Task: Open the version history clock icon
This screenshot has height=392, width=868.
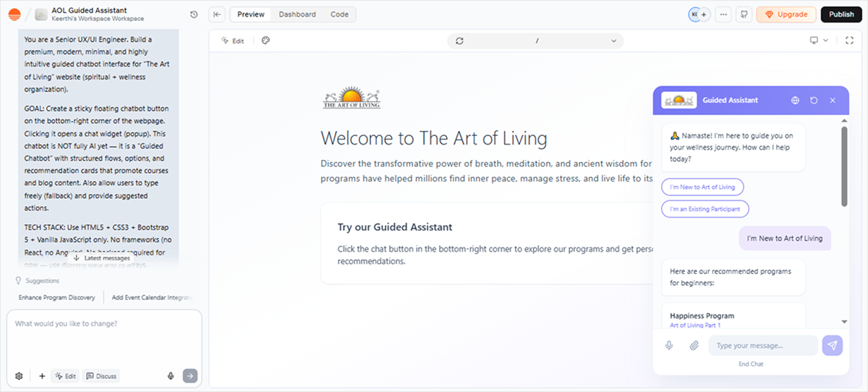Action: tap(194, 14)
